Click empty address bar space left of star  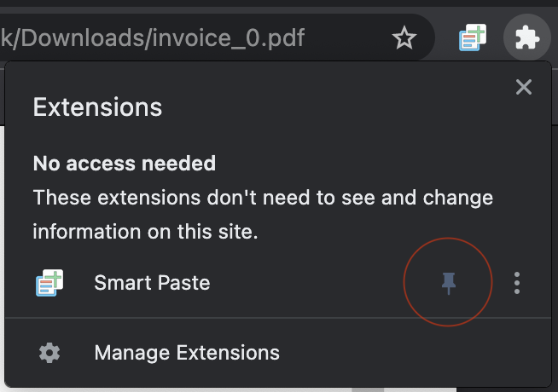[x=349, y=37]
